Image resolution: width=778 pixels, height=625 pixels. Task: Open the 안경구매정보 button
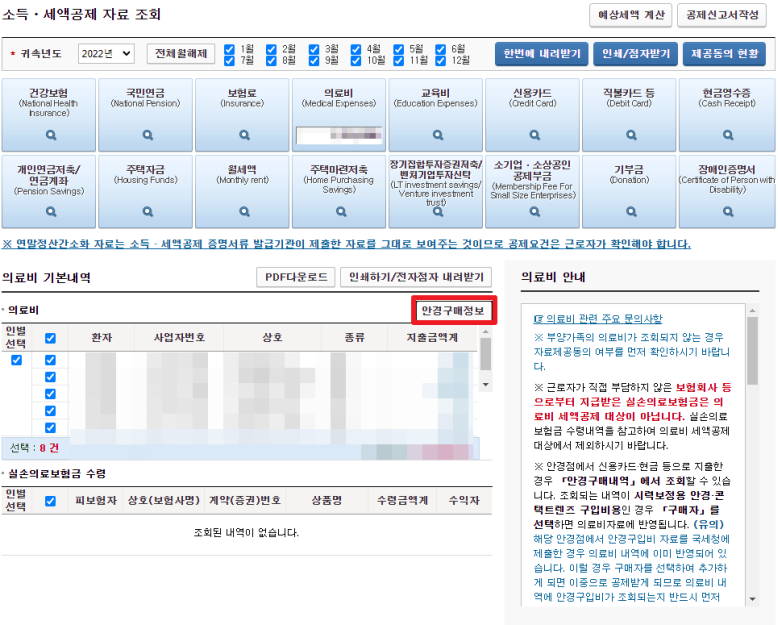(x=453, y=311)
